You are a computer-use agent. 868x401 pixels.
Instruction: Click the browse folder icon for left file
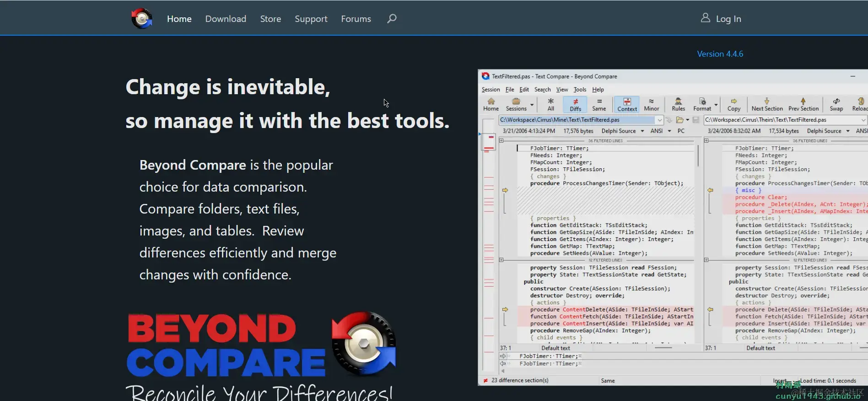tap(680, 120)
